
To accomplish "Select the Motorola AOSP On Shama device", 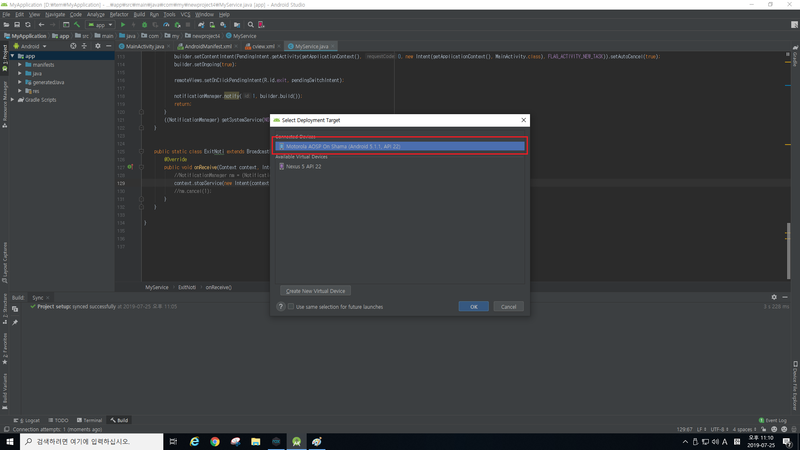I will pyautogui.click(x=400, y=146).
